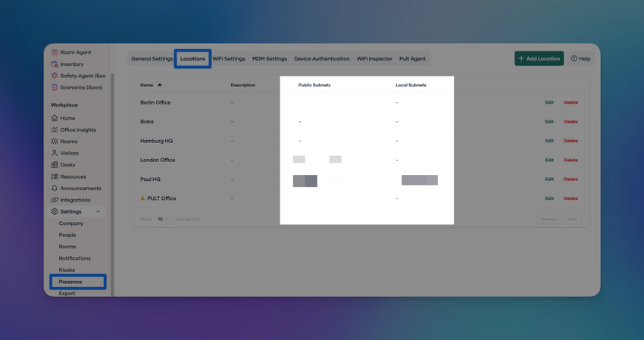Screen dimensions: 644x340
Task: Open the Device Authentication tab
Action: [322, 59]
